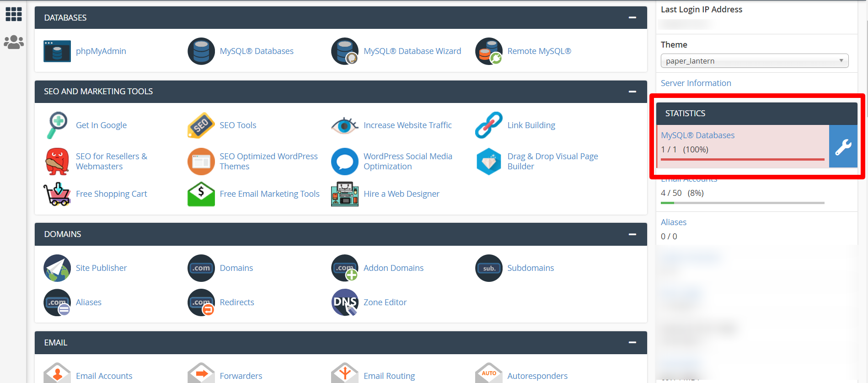Click the MySQL Database Wizard icon
868x383 pixels.
(x=345, y=51)
